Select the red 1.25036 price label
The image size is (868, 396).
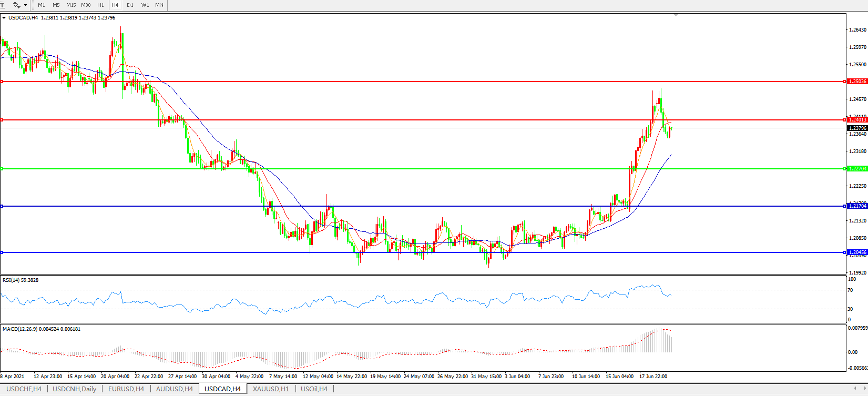click(857, 82)
